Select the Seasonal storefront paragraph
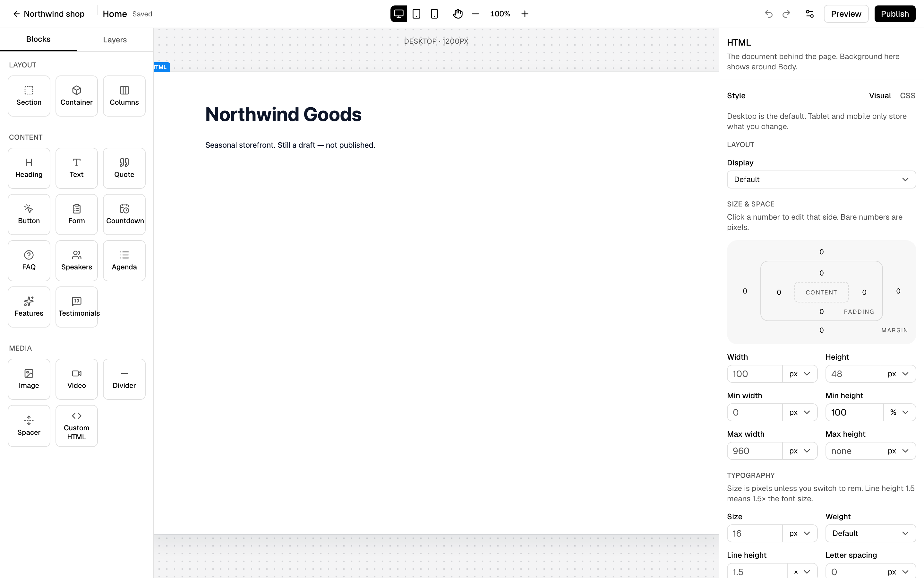Image resolution: width=924 pixels, height=578 pixels. click(290, 145)
